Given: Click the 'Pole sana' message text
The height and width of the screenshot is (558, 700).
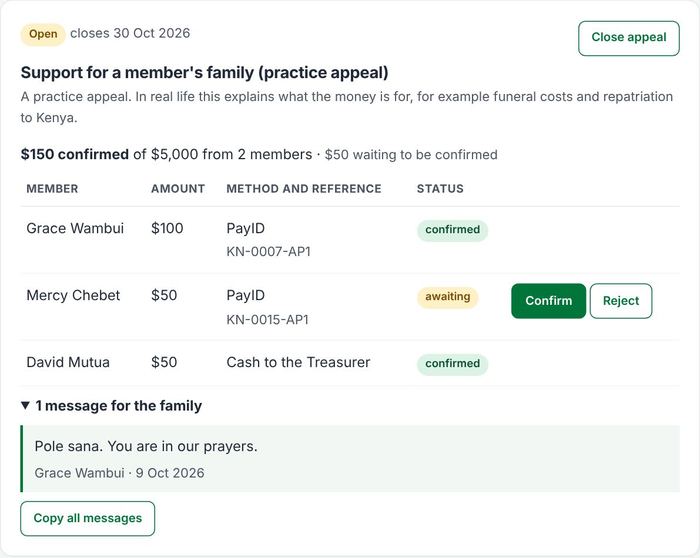Looking at the screenshot, I should tap(146, 446).
